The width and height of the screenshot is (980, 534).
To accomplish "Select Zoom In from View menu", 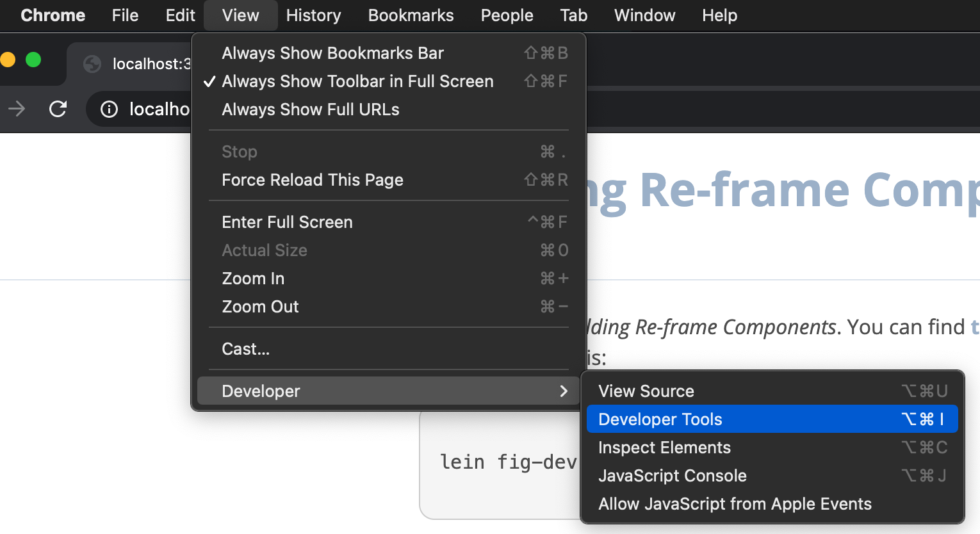I will click(253, 279).
